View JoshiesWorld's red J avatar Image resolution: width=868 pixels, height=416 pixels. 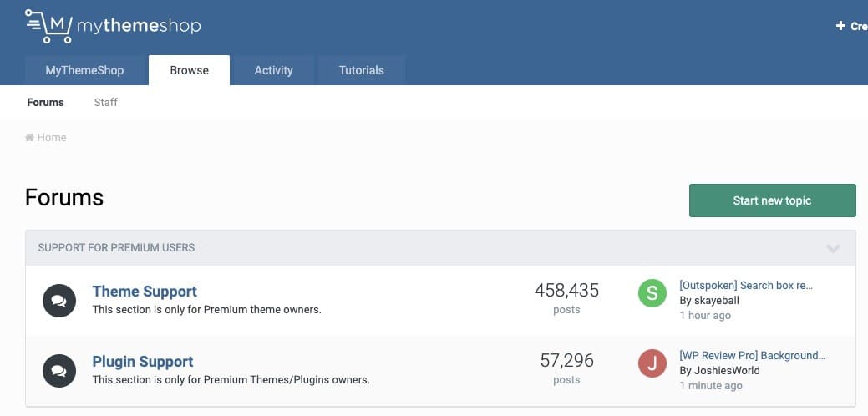point(652,363)
